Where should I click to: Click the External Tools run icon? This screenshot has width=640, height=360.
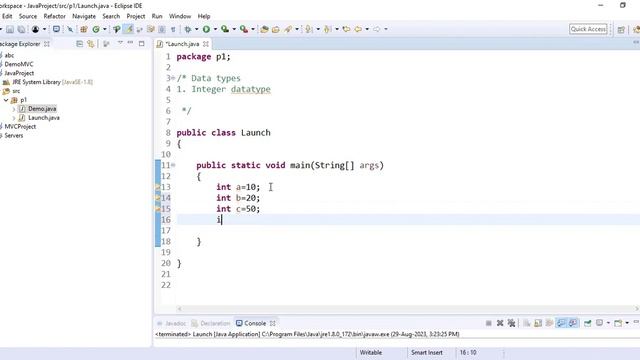click(244, 29)
